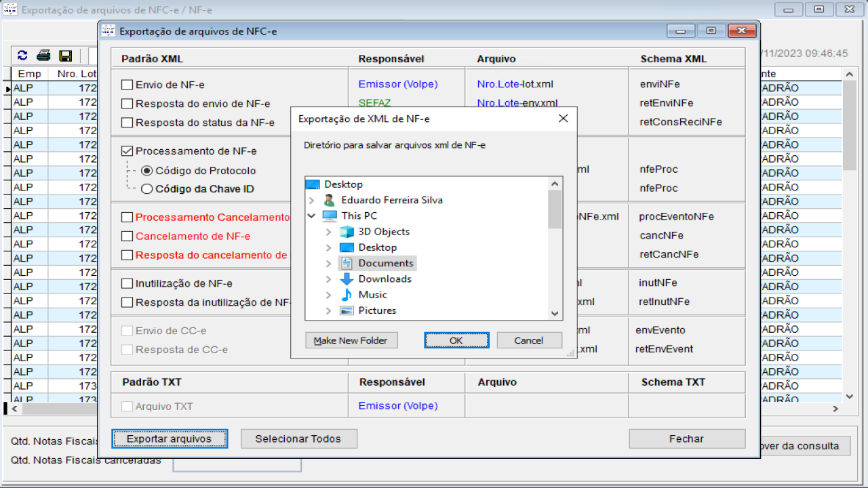Select Eduardo Ferreira Silva user folder

click(391, 200)
